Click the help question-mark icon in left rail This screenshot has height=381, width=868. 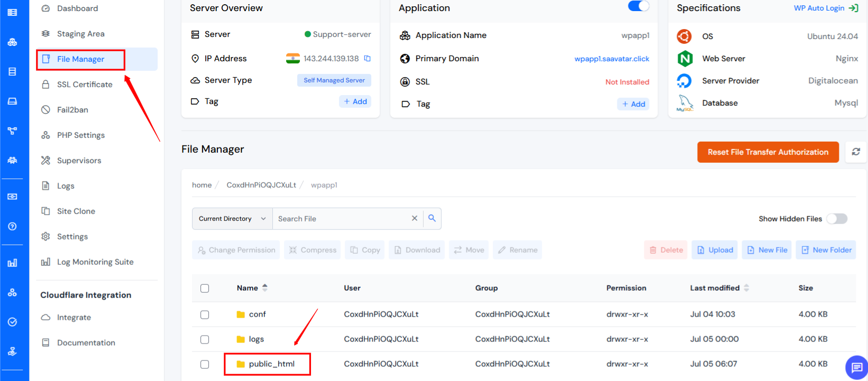point(12,226)
